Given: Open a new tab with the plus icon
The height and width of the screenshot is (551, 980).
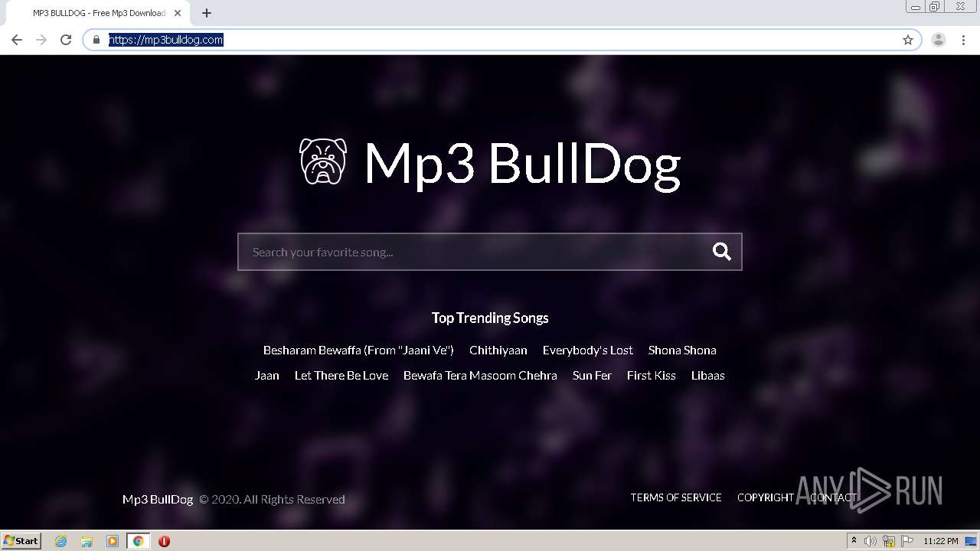Looking at the screenshot, I should point(207,13).
